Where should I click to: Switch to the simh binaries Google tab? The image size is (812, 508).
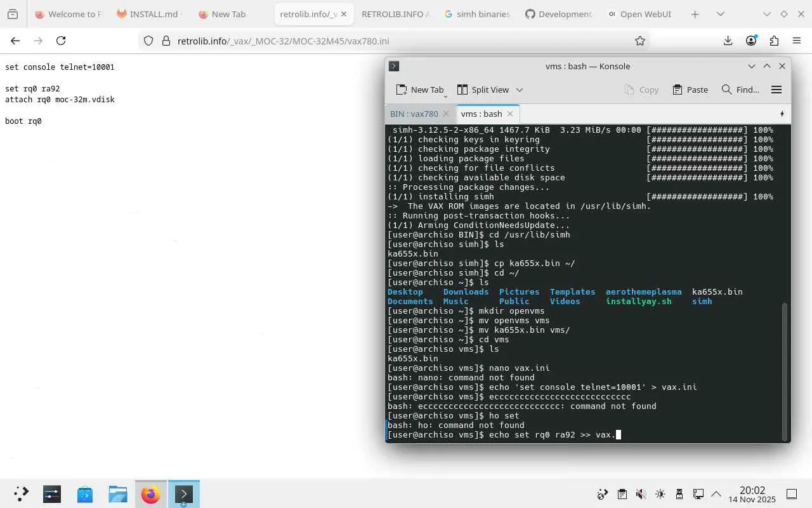477,14
